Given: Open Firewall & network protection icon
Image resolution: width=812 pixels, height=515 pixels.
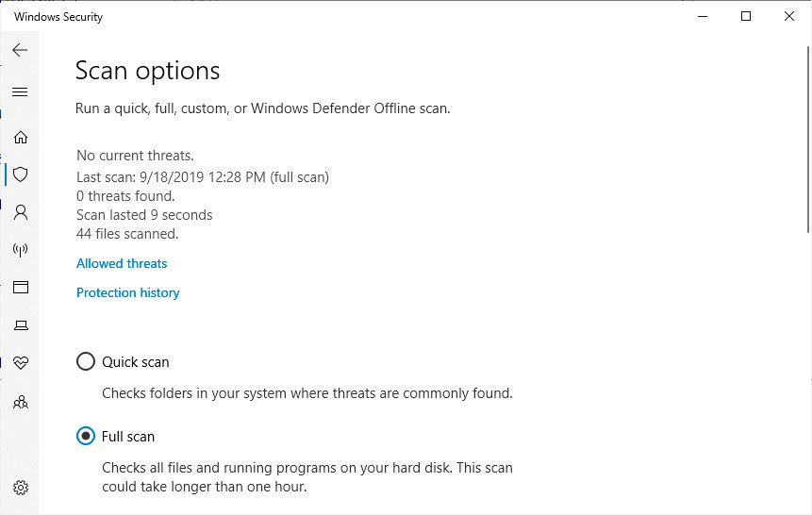Looking at the screenshot, I should tap(20, 250).
